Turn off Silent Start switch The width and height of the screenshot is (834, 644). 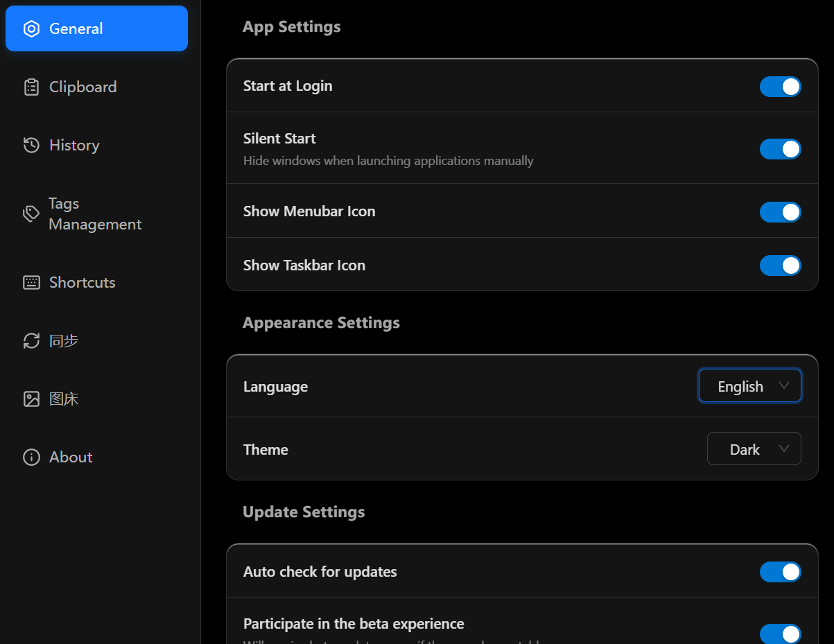[780, 149]
